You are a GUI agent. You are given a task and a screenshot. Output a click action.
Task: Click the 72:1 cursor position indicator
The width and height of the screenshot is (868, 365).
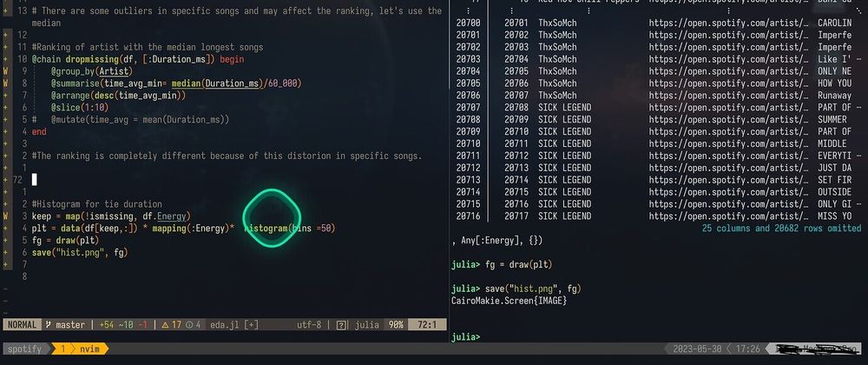[427, 324]
